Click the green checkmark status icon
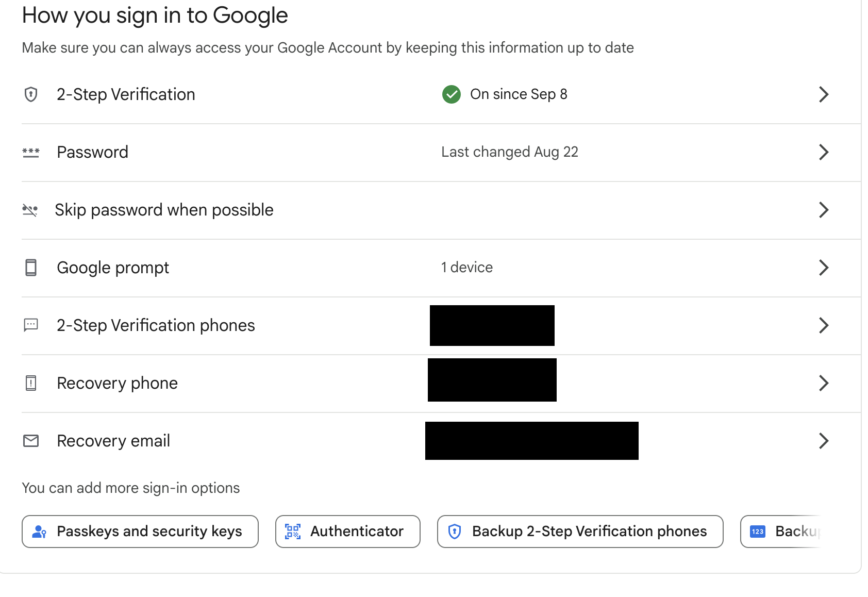Screen dimensions: 868x597 [451, 94]
